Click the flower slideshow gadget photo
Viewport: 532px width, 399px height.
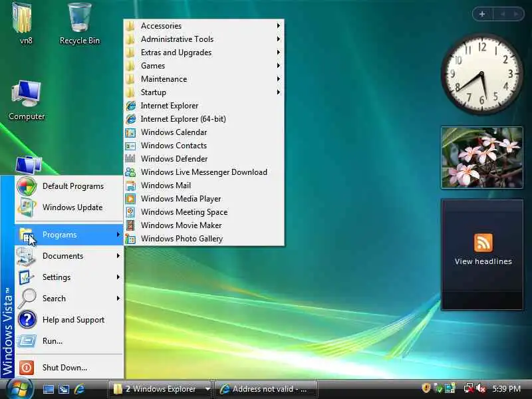(481, 158)
